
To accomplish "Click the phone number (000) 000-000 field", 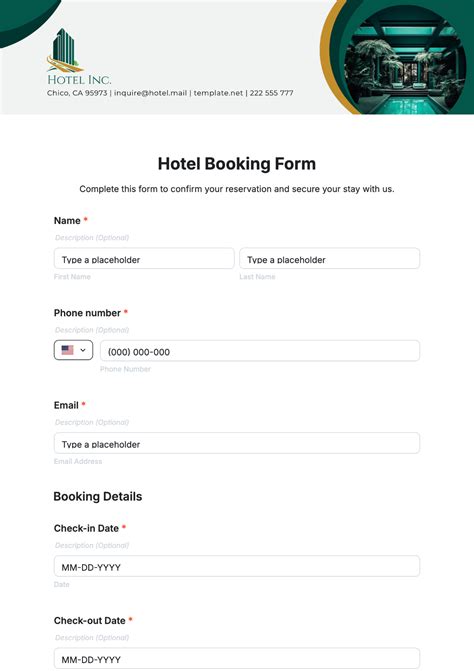I will pos(260,351).
